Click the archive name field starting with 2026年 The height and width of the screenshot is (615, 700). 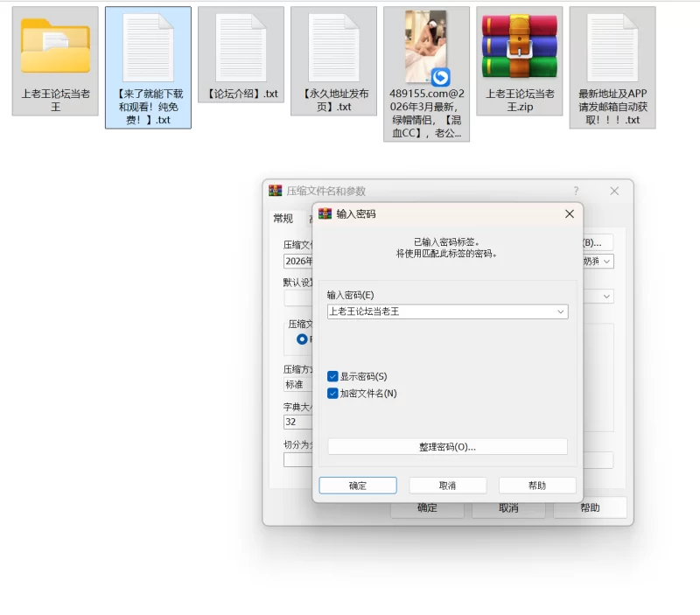(x=298, y=262)
